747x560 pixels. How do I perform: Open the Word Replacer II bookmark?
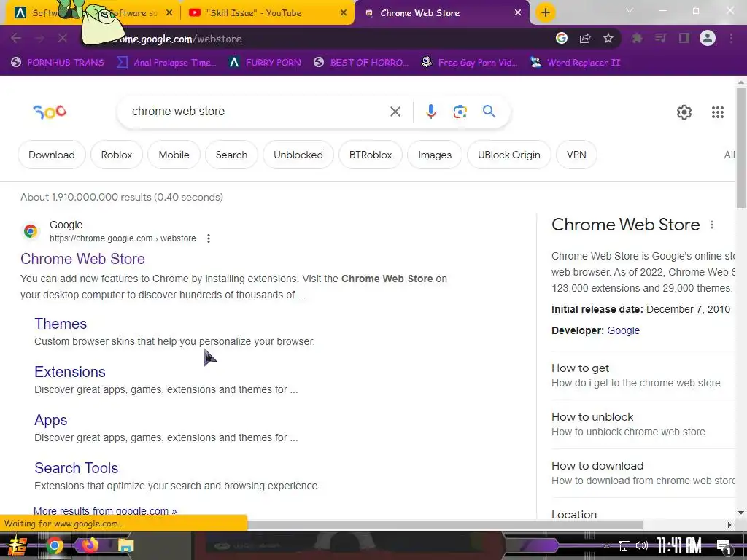pos(576,63)
